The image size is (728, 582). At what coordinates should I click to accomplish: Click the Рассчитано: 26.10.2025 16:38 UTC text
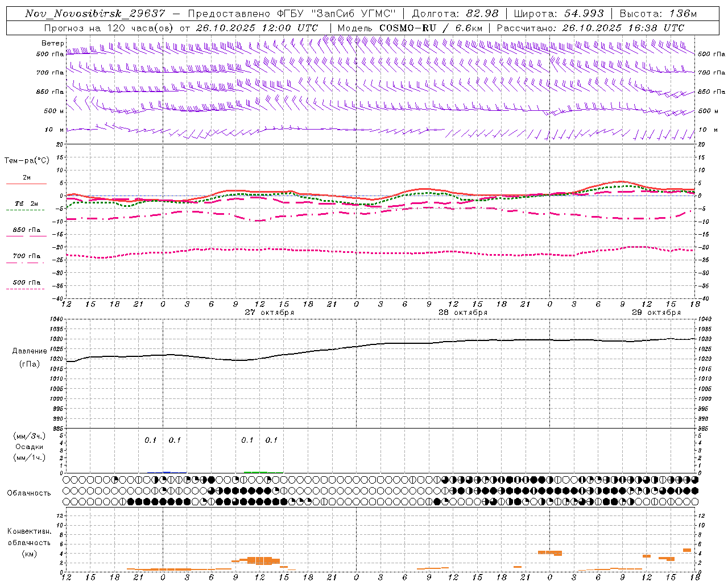(x=590, y=28)
